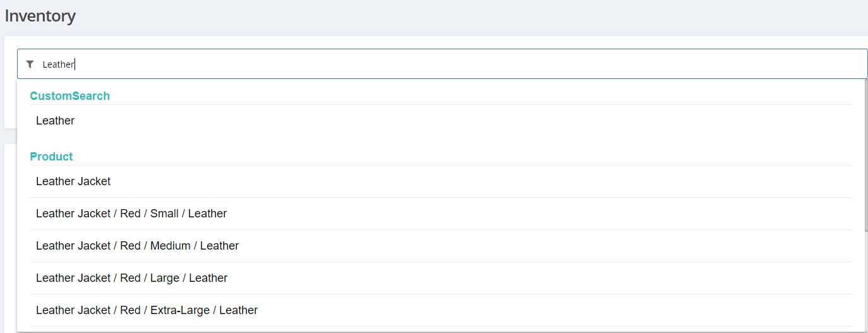Viewport: 868px width, 333px height.
Task: Click the CustomSearch group heading
Action: 69,96
